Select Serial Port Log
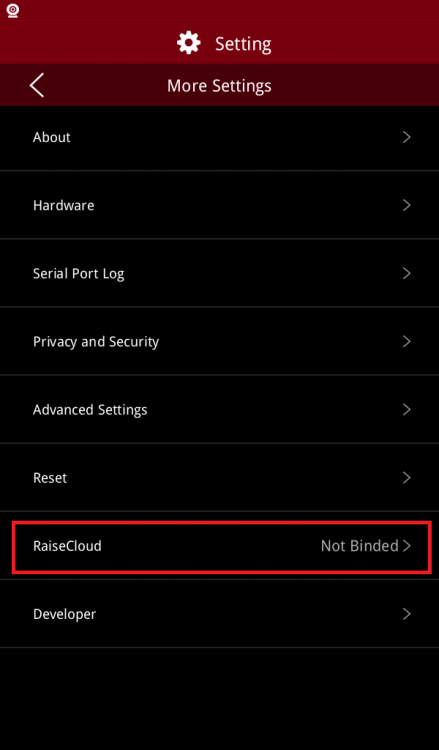 click(220, 273)
